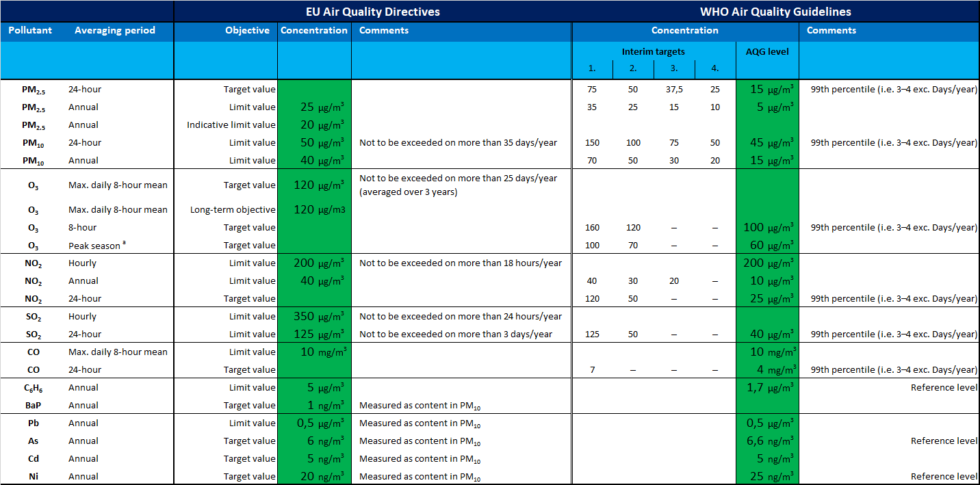
Task: Select the Indicative limit value objective cell
Action: (x=231, y=124)
